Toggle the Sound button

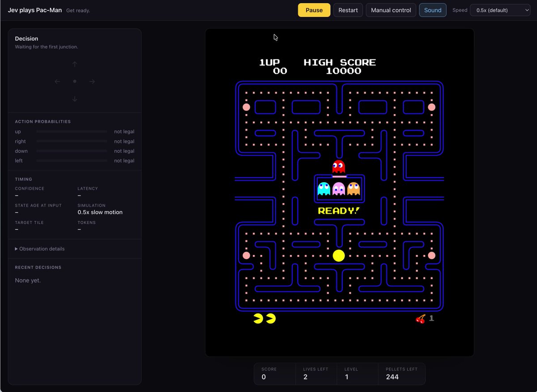pyautogui.click(x=433, y=10)
